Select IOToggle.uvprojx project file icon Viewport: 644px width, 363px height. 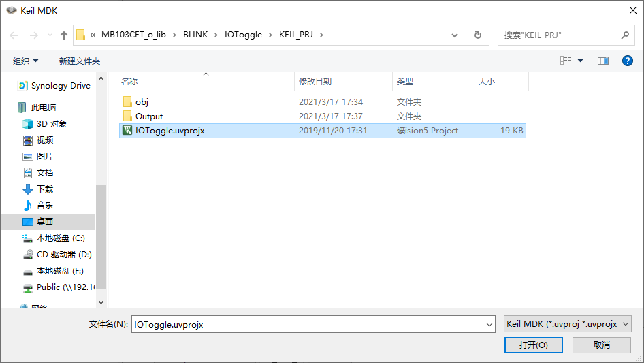point(127,131)
